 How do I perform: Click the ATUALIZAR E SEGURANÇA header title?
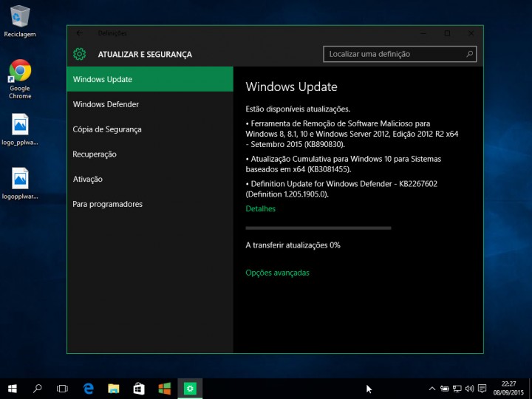pos(145,54)
